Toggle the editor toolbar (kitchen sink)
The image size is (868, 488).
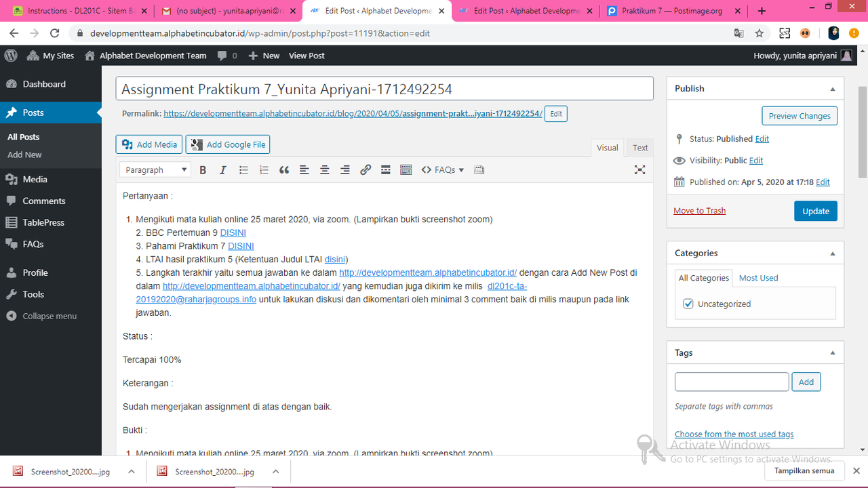click(406, 170)
